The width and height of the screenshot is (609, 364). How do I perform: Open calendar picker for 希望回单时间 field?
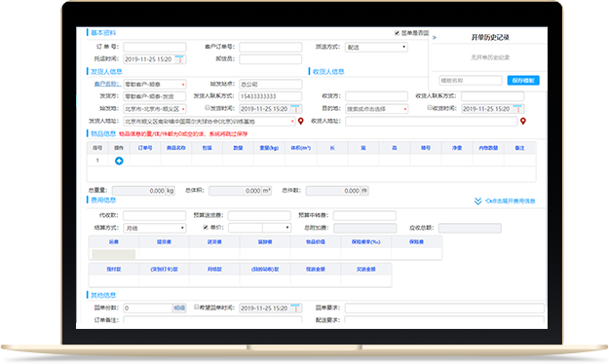(x=295, y=308)
